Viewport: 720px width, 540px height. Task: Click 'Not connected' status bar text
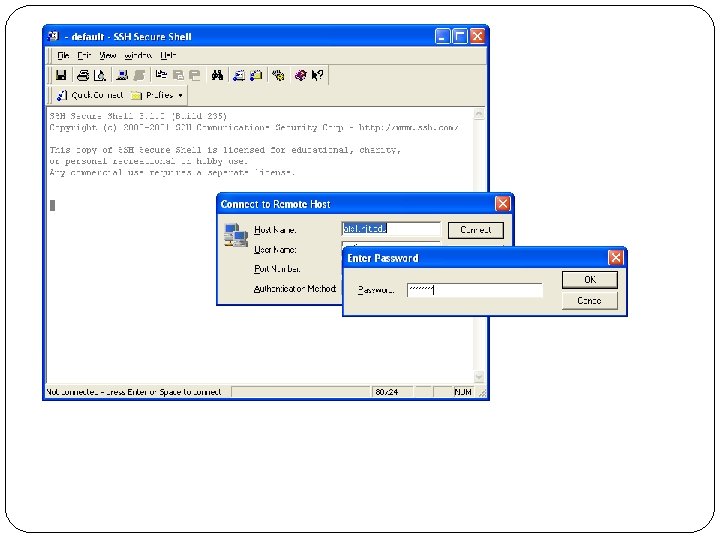coord(134,392)
